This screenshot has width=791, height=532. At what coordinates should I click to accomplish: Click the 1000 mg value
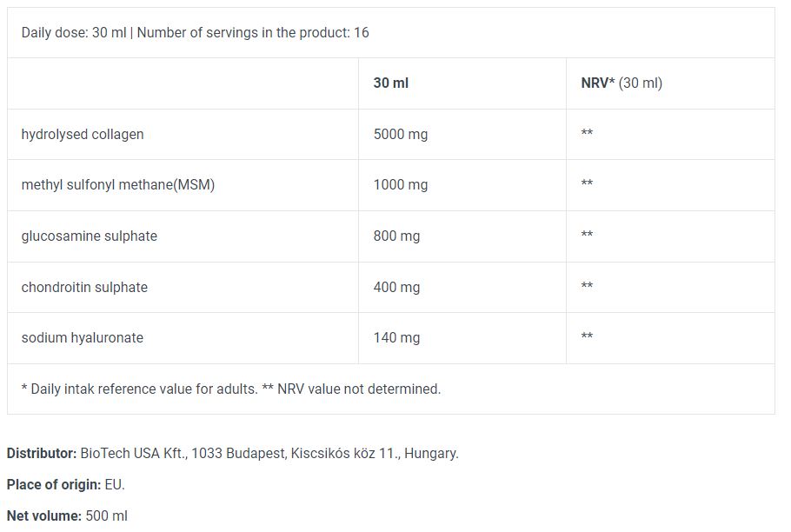[400, 185]
